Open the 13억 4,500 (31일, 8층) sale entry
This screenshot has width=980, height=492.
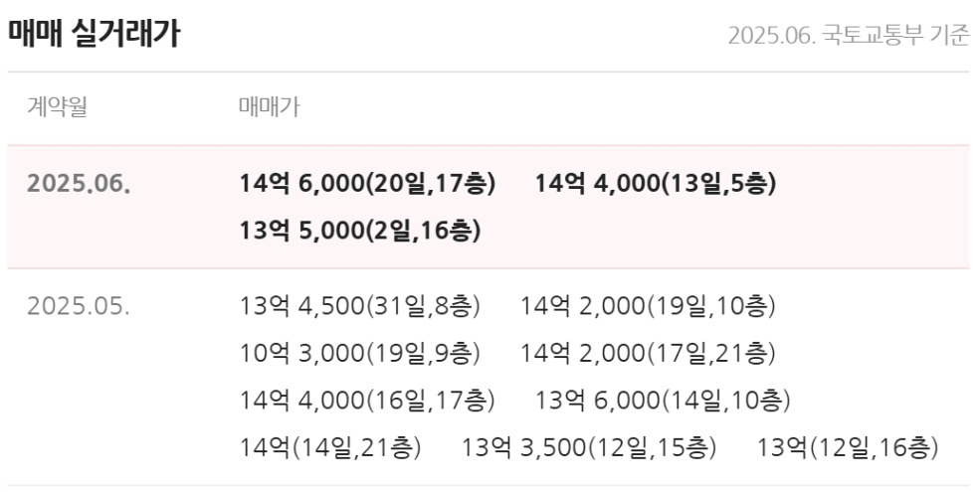click(360, 305)
